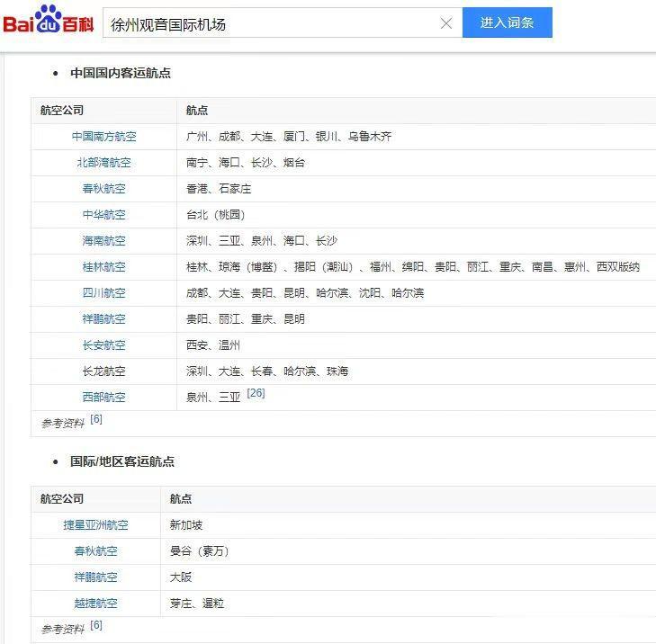Open the 桂林航空 link
Screen dimensions: 656x644
point(103,267)
